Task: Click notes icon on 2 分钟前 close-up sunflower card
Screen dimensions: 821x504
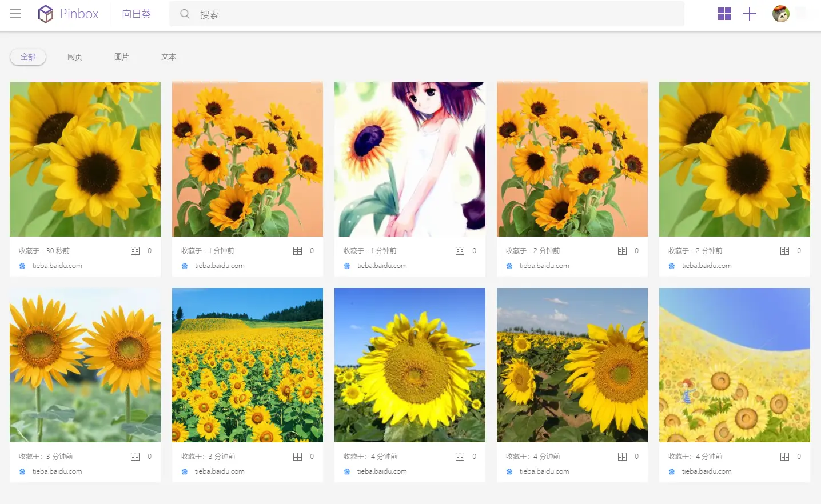Action: coord(785,251)
